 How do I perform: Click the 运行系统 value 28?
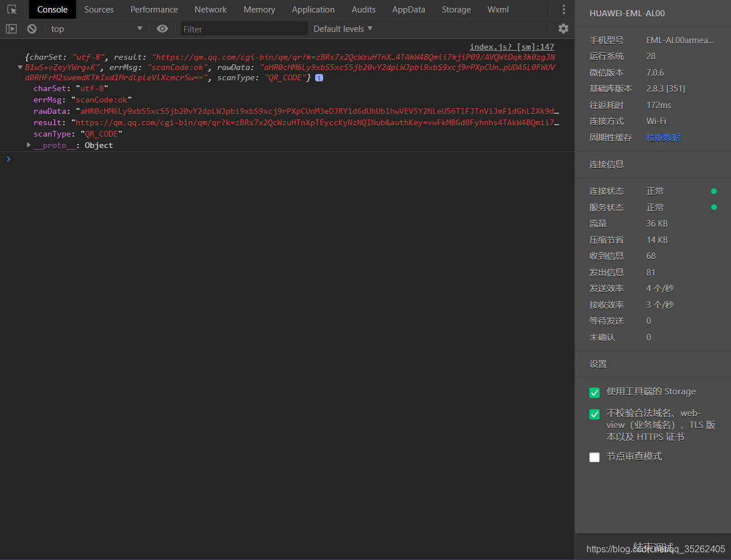tap(651, 56)
